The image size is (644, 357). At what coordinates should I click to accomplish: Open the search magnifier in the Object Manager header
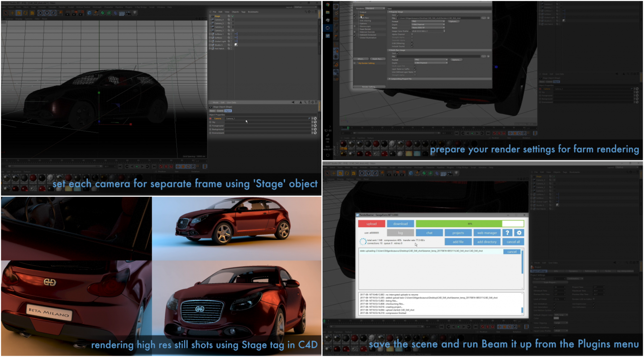[x=306, y=12]
